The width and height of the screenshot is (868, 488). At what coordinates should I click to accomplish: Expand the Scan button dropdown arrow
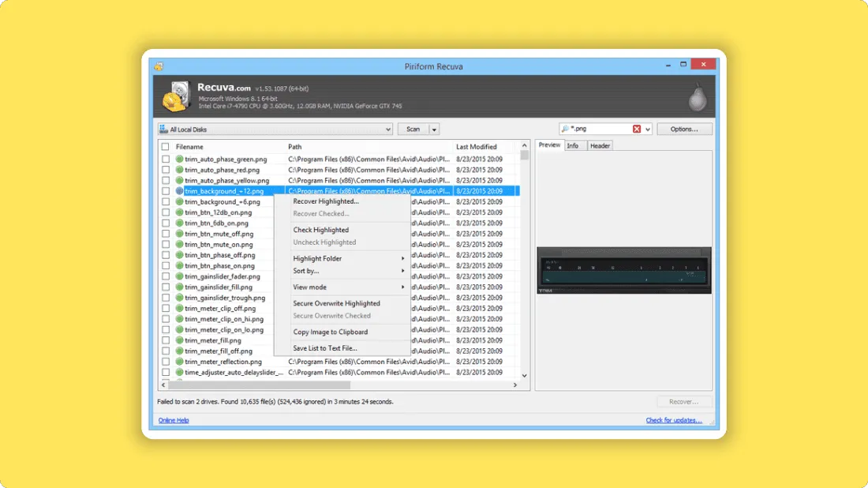434,130
